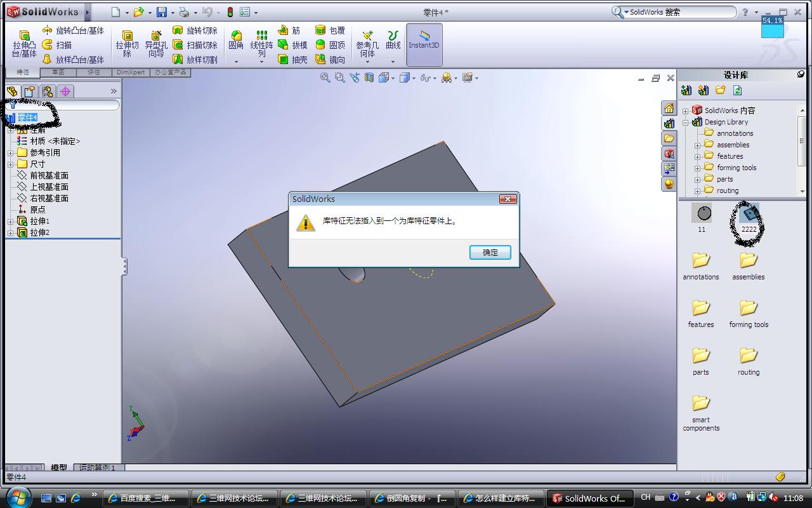Toggle Instant3D mode
Viewport: 812px width, 508px height.
coord(424,44)
